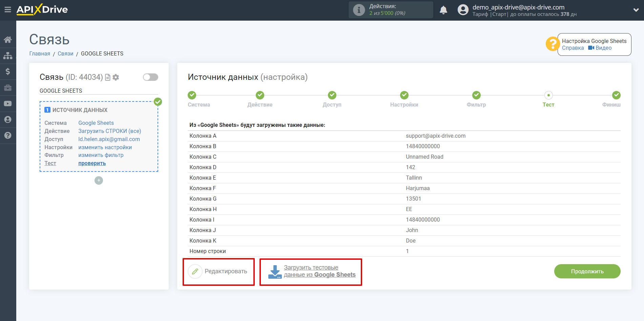
Task: Open the Справка help link
Action: (573, 48)
